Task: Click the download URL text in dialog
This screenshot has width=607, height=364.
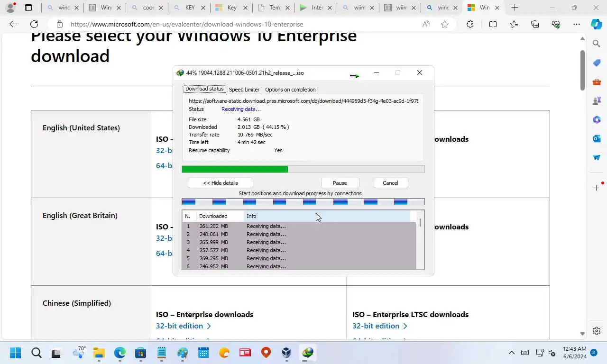Action: [x=303, y=101]
